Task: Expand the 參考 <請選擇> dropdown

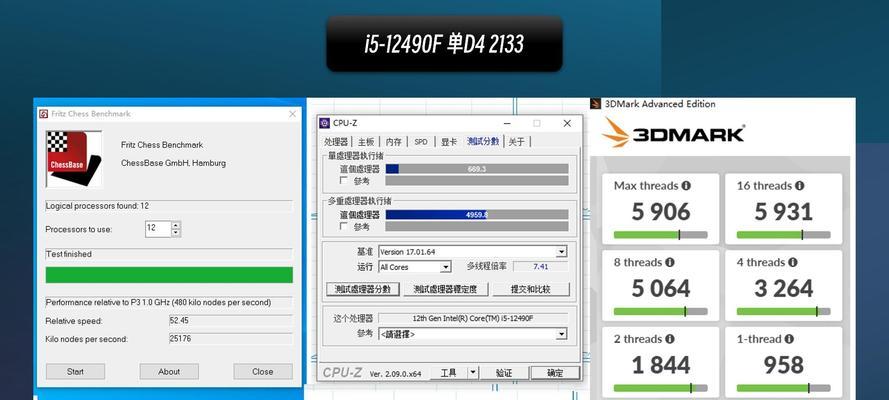Action: point(561,334)
